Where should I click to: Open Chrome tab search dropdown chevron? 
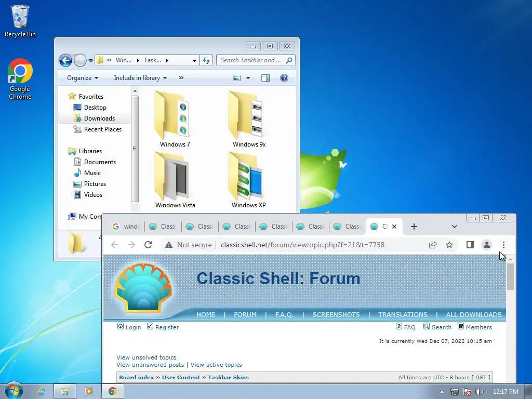click(455, 227)
